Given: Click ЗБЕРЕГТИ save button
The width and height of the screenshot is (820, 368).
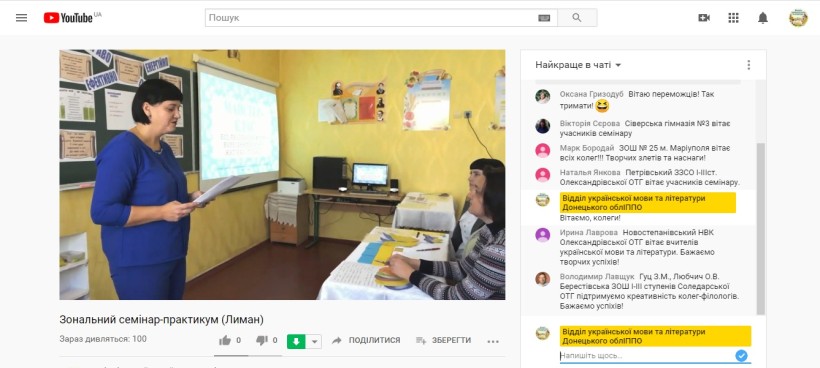Looking at the screenshot, I should (443, 340).
